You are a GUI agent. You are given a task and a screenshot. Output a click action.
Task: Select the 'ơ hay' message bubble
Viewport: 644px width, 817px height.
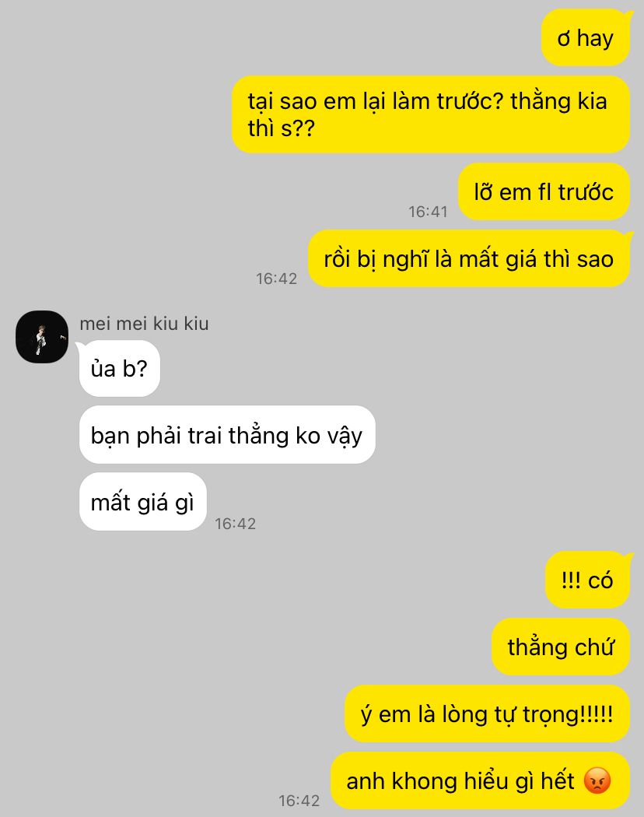pyautogui.click(x=586, y=38)
